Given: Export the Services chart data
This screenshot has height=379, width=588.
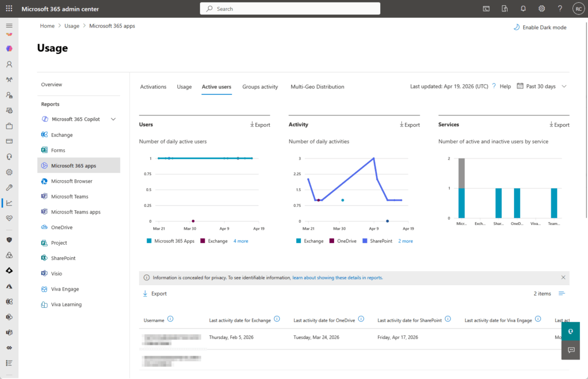Looking at the screenshot, I should click(559, 125).
